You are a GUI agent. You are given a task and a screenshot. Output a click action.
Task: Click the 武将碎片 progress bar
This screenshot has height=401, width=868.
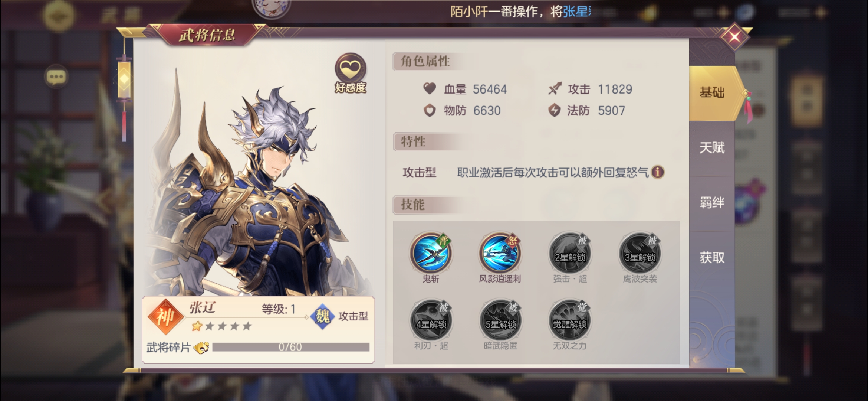(291, 347)
